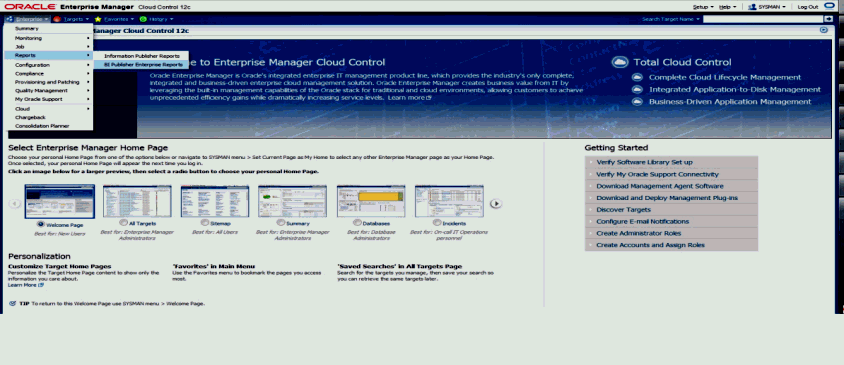Open Verify My Oracle Support Connectivity
The width and height of the screenshot is (844, 365).
(657, 174)
